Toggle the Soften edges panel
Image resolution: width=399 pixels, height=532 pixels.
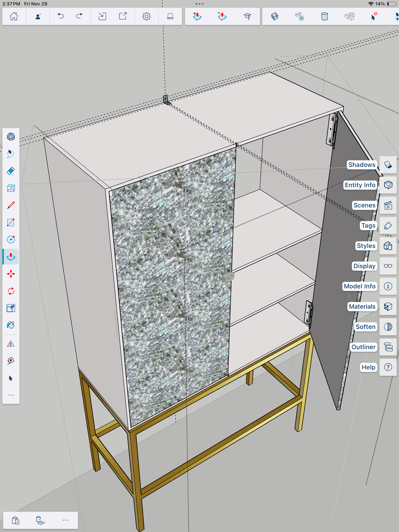[388, 327]
